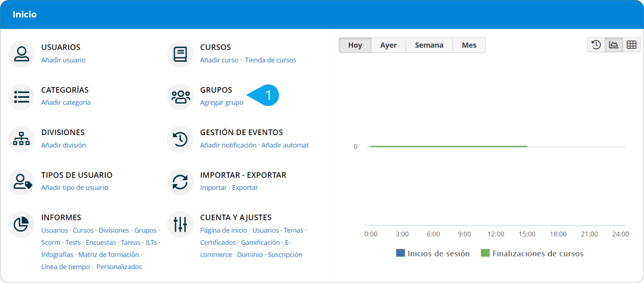Open the Línea de tiempo link

(x=65, y=267)
